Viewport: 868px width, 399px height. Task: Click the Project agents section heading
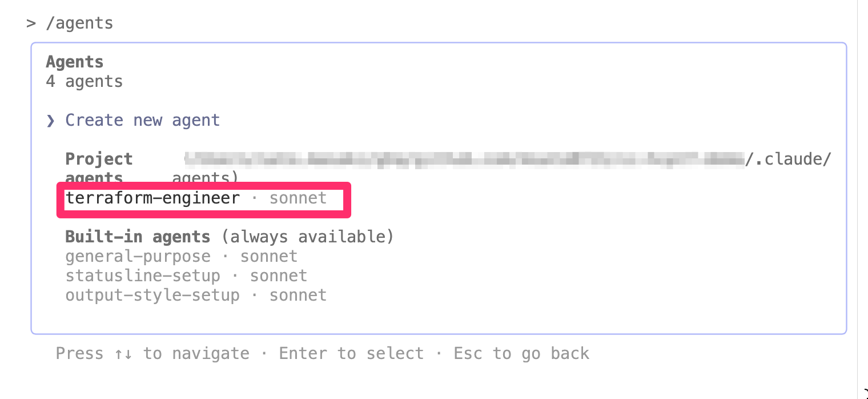click(x=99, y=167)
